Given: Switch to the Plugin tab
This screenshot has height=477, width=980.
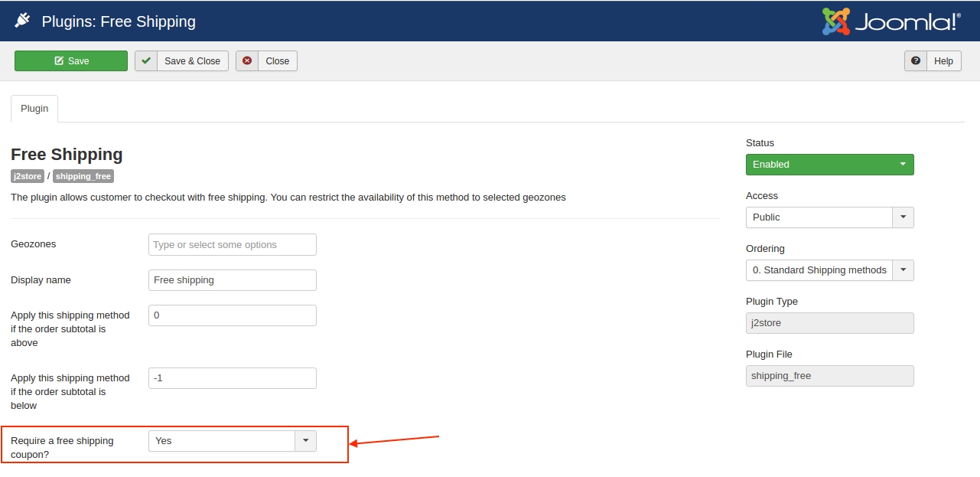Looking at the screenshot, I should 34,109.
